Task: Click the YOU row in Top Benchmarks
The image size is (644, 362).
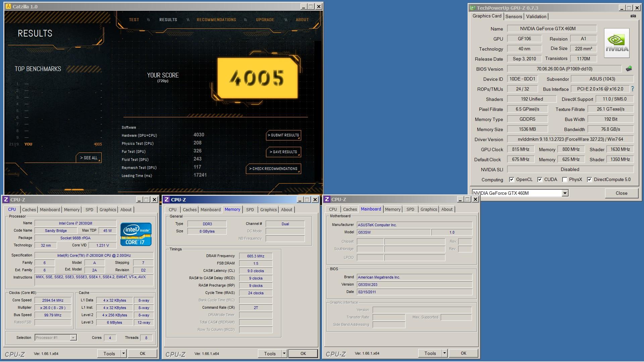Action: [55, 144]
